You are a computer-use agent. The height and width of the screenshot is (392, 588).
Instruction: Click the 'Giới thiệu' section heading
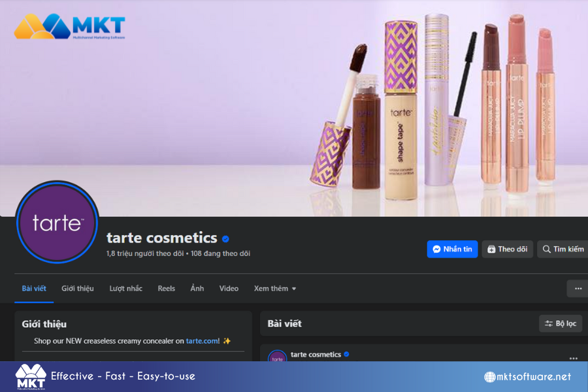(x=44, y=324)
